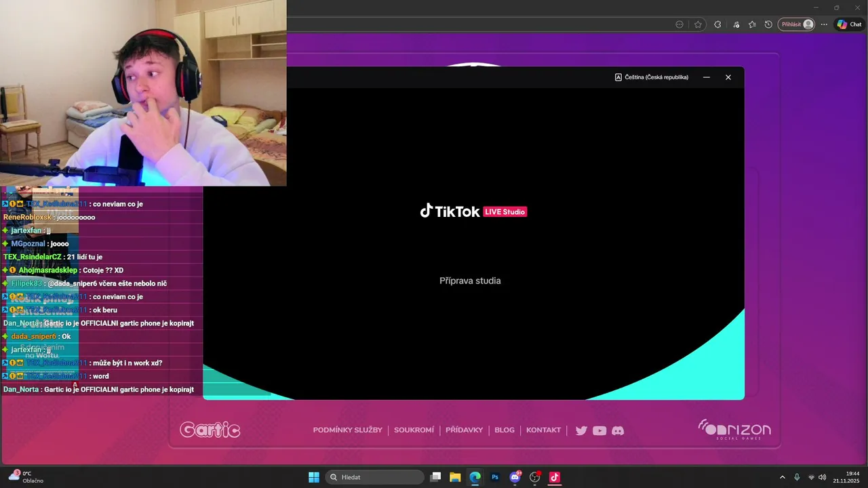Open TikTok LIVE Studio taskbar icon
The width and height of the screenshot is (868, 488).
point(554,477)
